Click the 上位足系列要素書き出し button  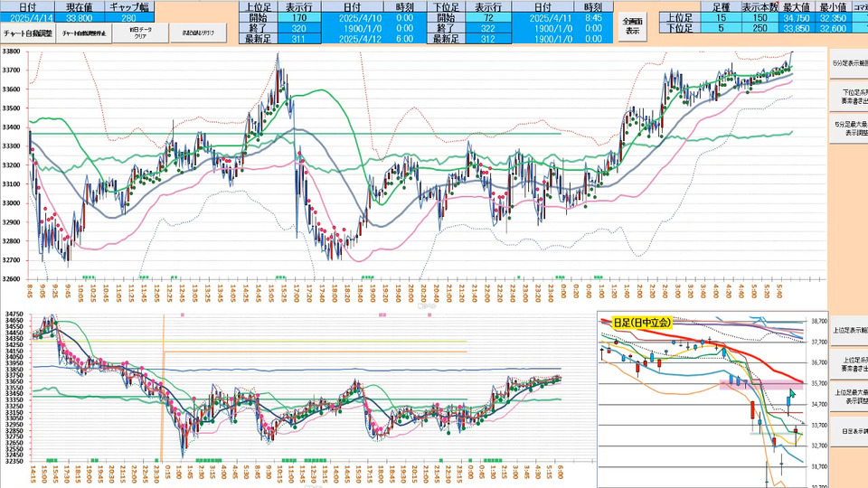pos(848,363)
